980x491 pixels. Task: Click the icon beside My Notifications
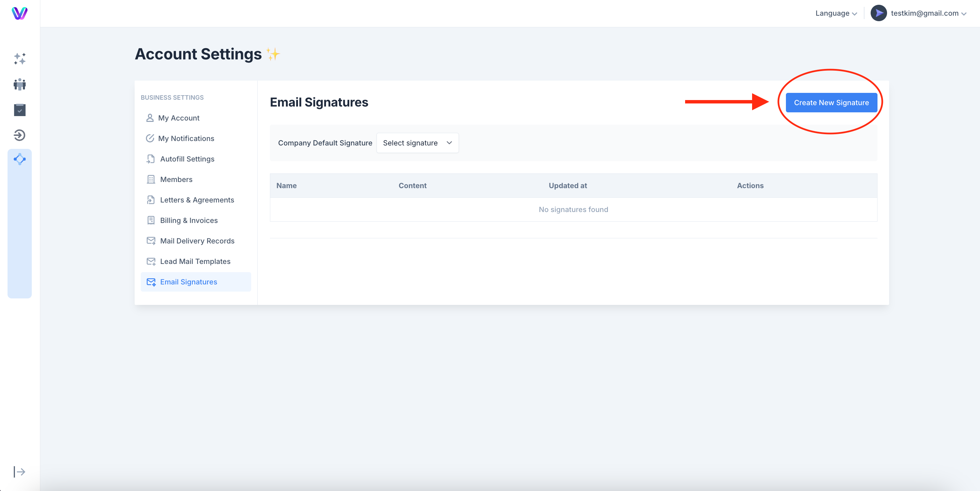(150, 138)
